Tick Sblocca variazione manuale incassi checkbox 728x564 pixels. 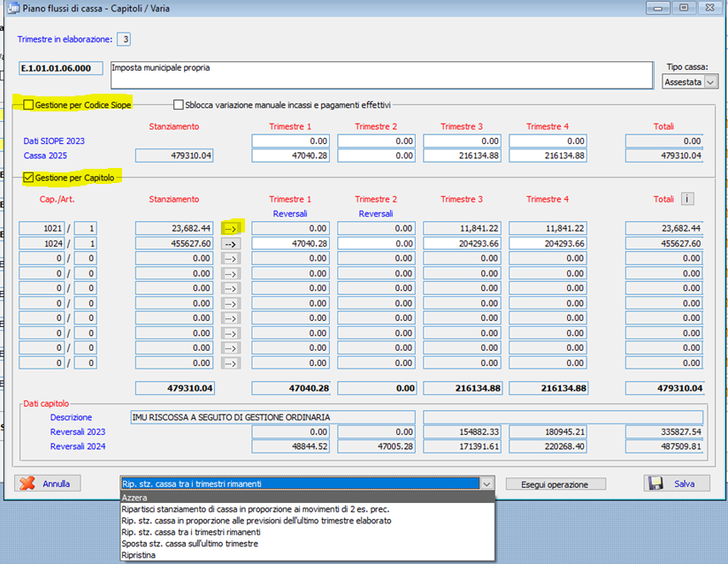pos(179,104)
